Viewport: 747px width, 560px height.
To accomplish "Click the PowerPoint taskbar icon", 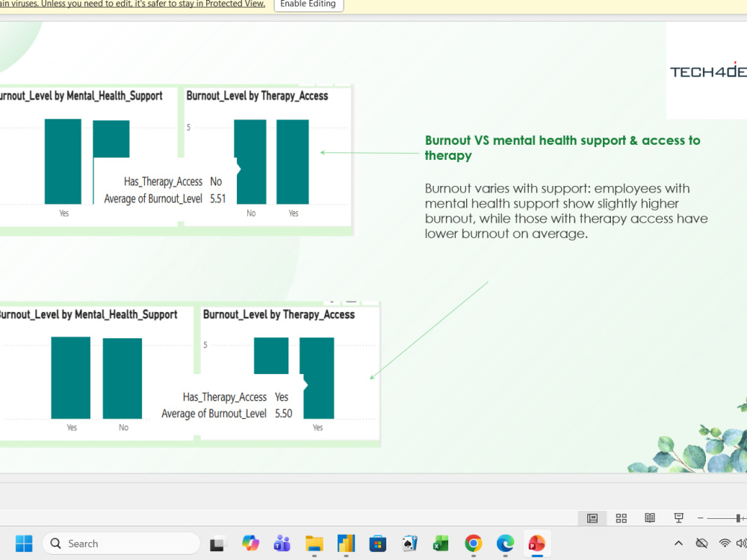I will coord(537,544).
